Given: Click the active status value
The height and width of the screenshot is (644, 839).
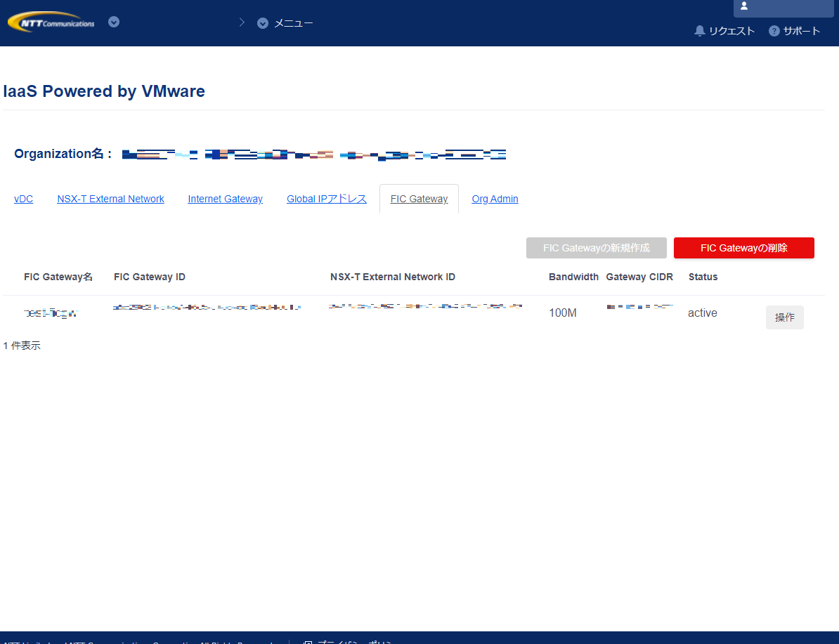Looking at the screenshot, I should click(x=703, y=313).
